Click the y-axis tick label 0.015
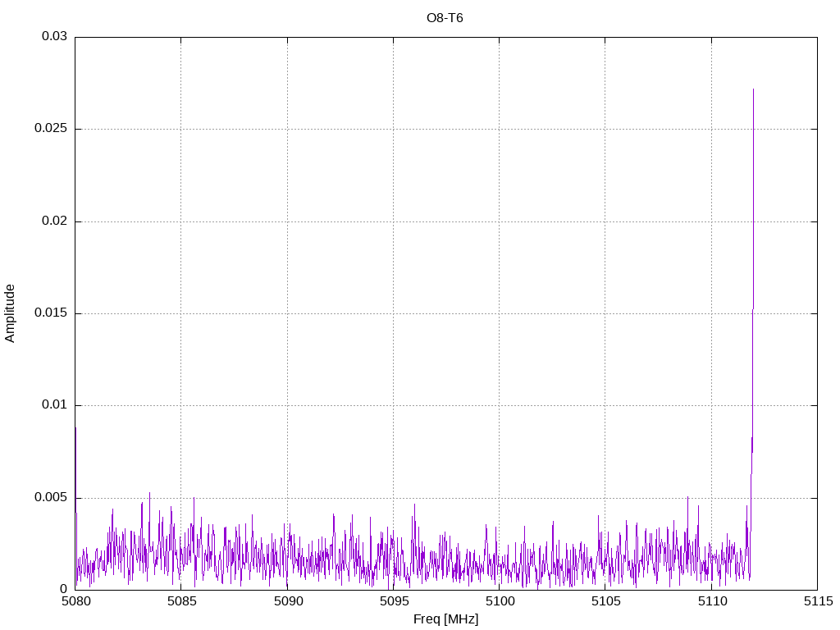Viewport: 840px width, 630px height. 51,313
